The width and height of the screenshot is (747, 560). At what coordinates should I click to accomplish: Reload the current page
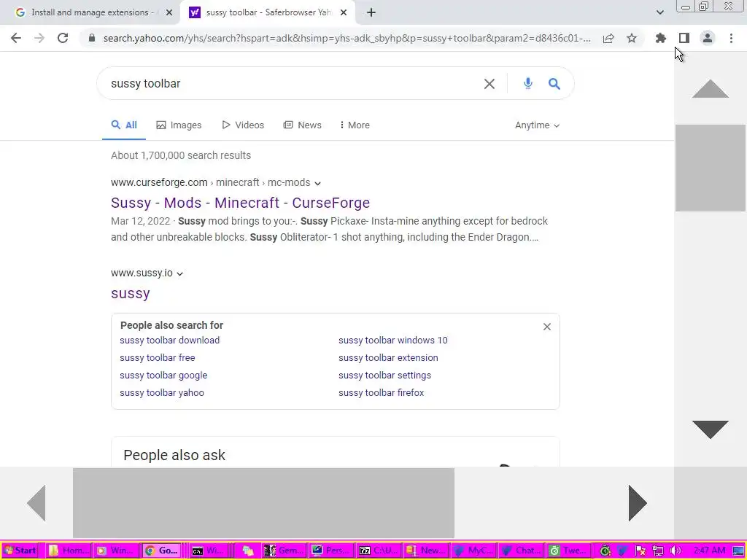[63, 38]
